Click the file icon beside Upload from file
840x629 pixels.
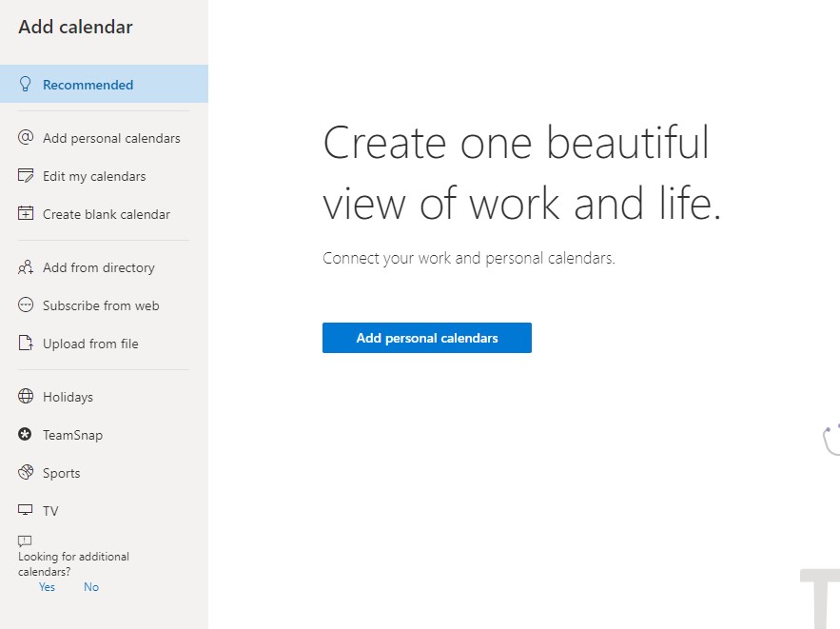pos(26,344)
